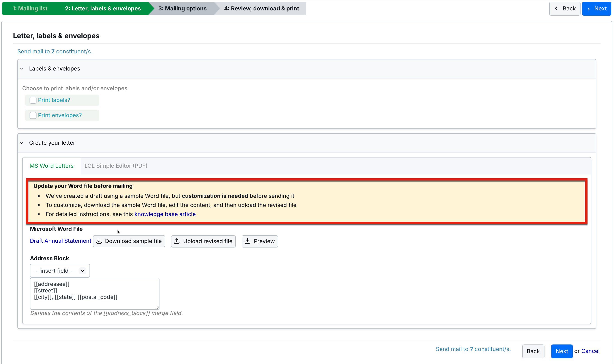Click the top Back chevron icon

click(556, 9)
